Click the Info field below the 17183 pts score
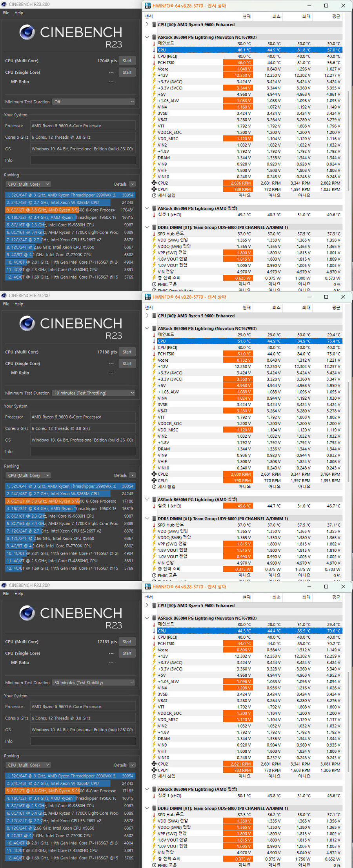This screenshot has width=353, height=868. 83,741
